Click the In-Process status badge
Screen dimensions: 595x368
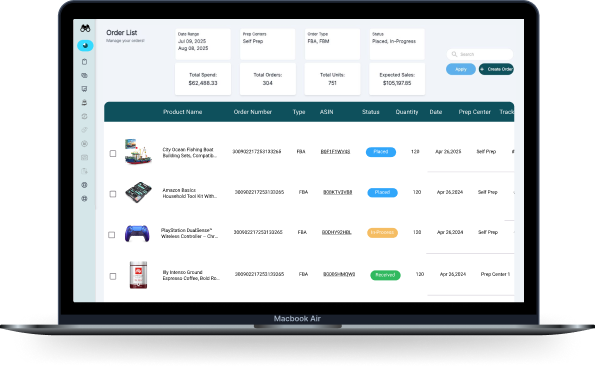pos(382,232)
